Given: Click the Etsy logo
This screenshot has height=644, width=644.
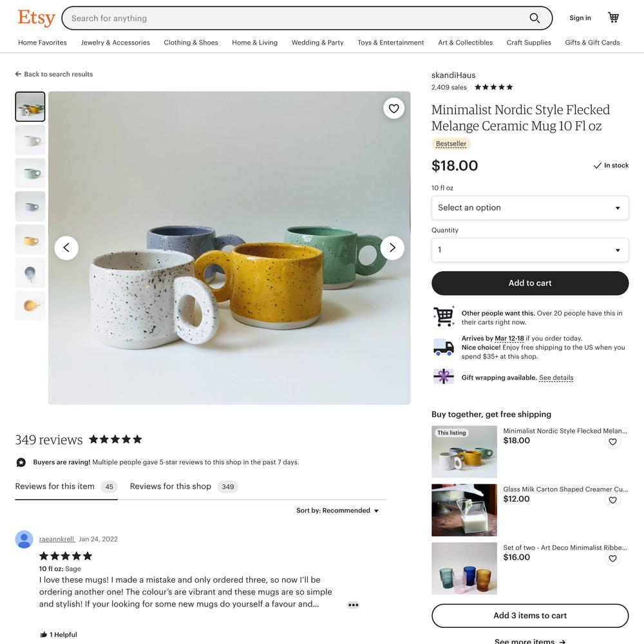Looking at the screenshot, I should coord(37,18).
